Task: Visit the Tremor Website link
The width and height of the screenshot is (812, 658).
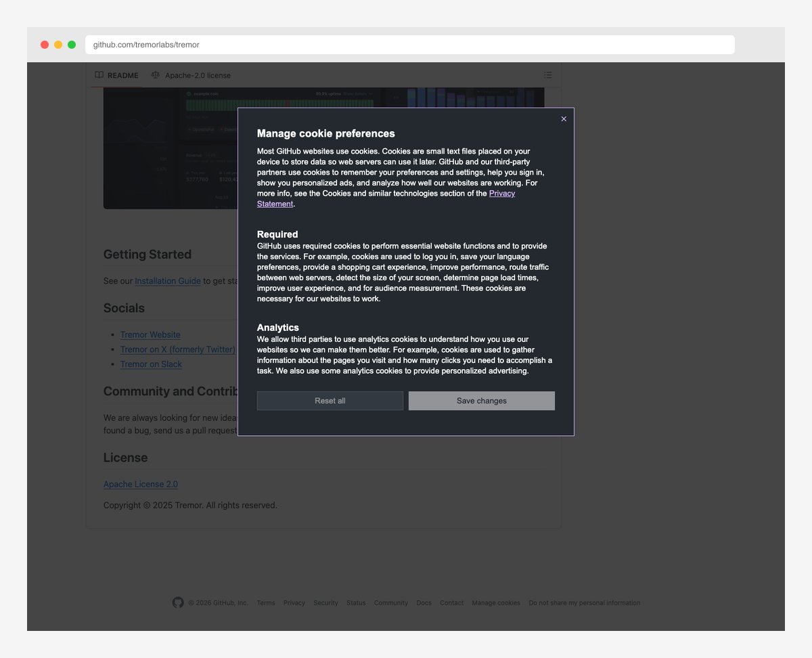Action: tap(150, 334)
